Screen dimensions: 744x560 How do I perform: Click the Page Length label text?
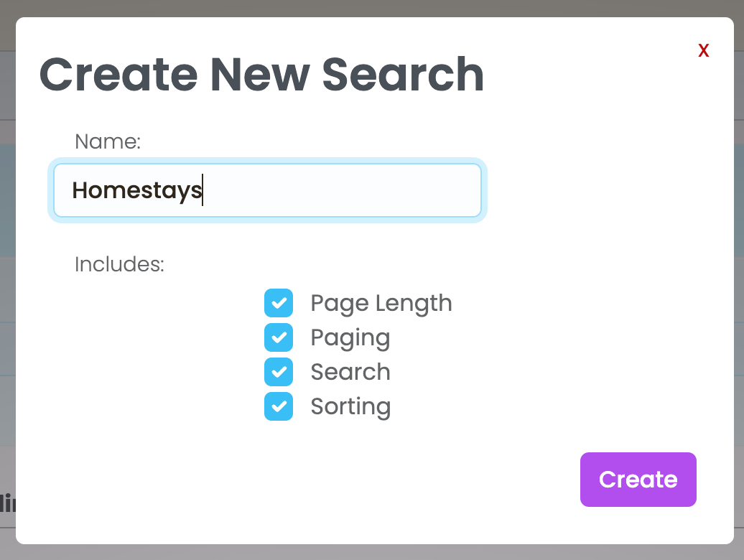[381, 303]
